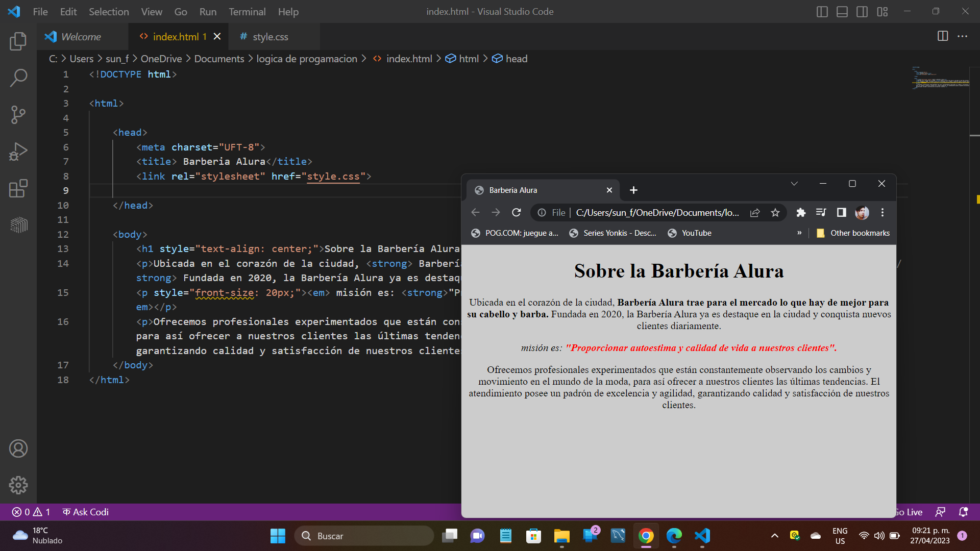Click Ask Codi button in status bar
This screenshot has width=980, height=551.
point(91,512)
